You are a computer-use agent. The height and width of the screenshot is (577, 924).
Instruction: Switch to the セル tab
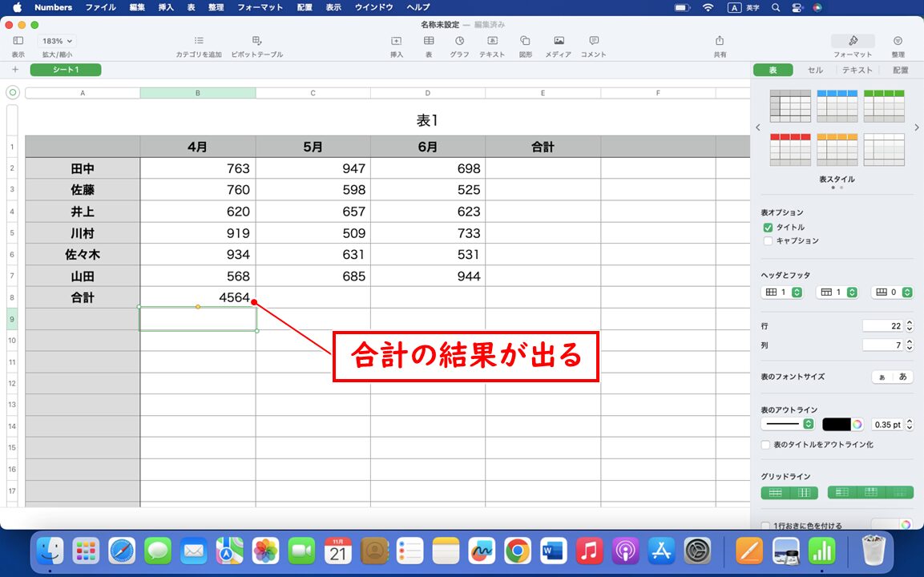(814, 70)
